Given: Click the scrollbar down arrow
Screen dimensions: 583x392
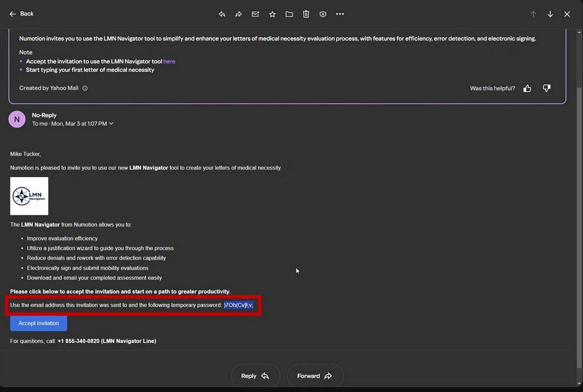Looking at the screenshot, I should pos(579,384).
